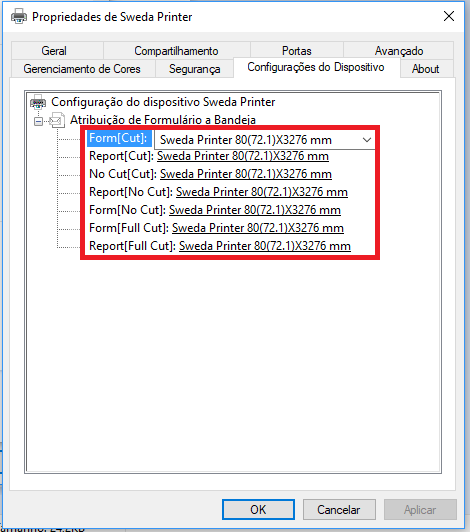Select Configurações do Dispositivo tab
The width and height of the screenshot is (470, 532).
click(x=316, y=67)
